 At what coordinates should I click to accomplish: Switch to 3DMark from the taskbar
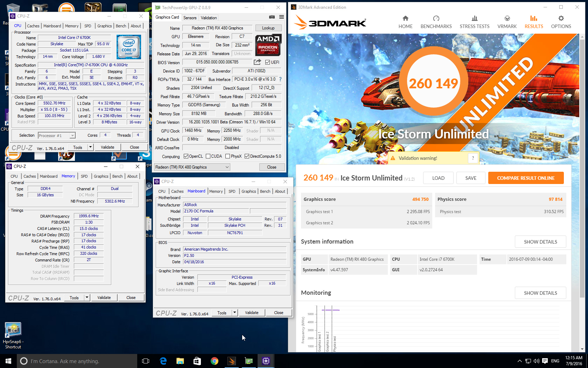point(231,361)
